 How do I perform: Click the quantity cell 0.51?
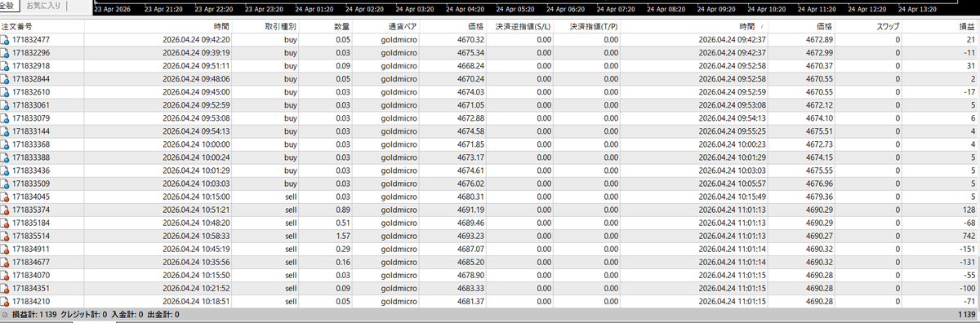pyautogui.click(x=342, y=223)
